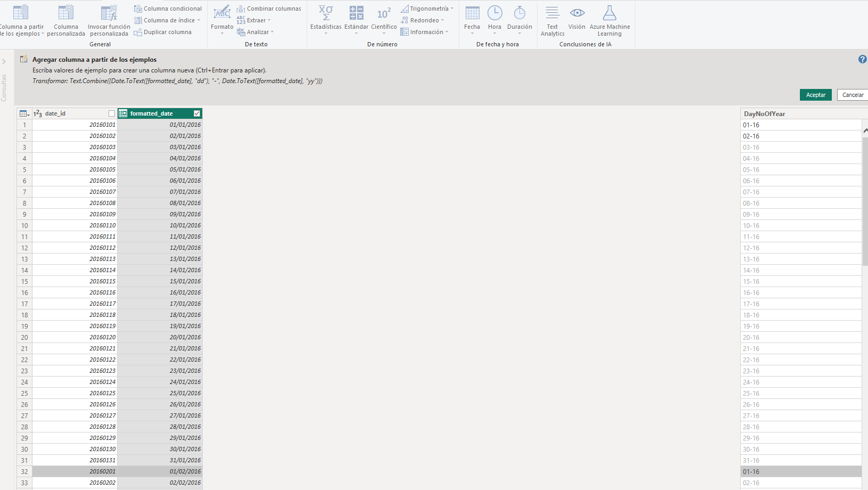The height and width of the screenshot is (490, 868).
Task: Open the Fecha date tool
Action: pyautogui.click(x=472, y=20)
